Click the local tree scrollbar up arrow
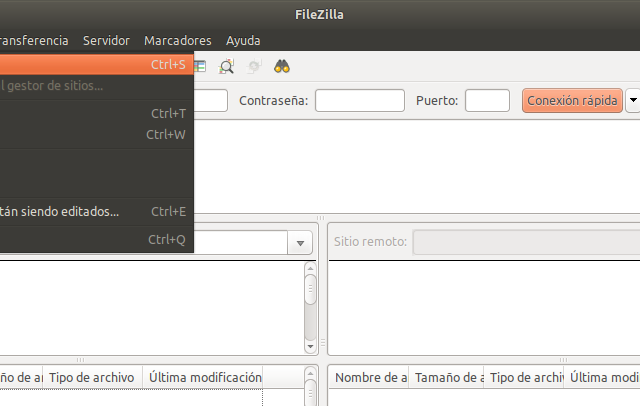Image resolution: width=640 pixels, height=406 pixels. click(310, 268)
